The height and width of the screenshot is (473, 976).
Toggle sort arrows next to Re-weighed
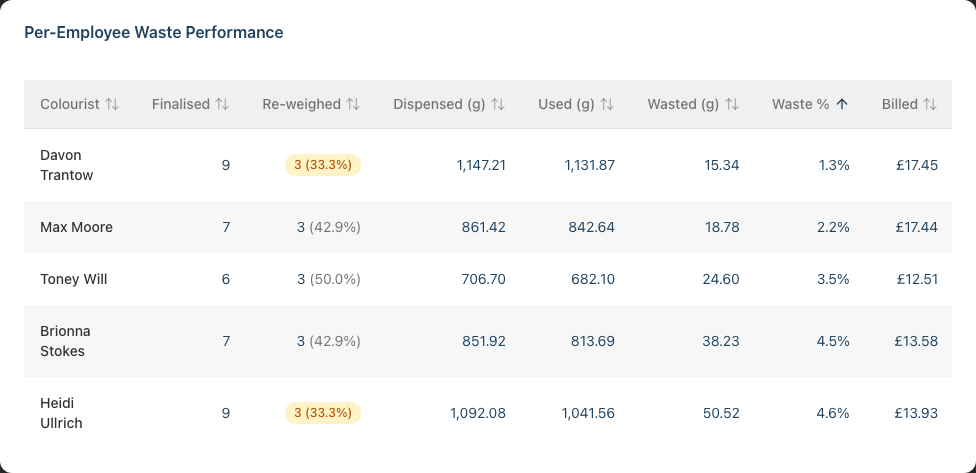point(353,104)
